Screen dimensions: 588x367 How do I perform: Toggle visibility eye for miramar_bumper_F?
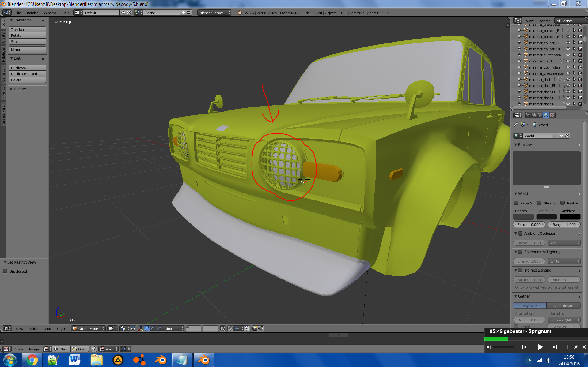568,30
